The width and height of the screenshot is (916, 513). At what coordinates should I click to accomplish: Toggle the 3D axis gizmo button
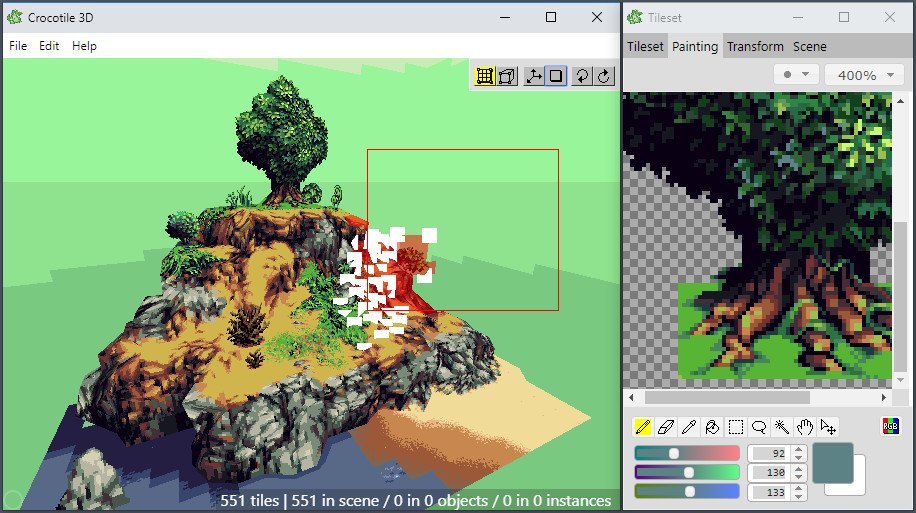(533, 76)
